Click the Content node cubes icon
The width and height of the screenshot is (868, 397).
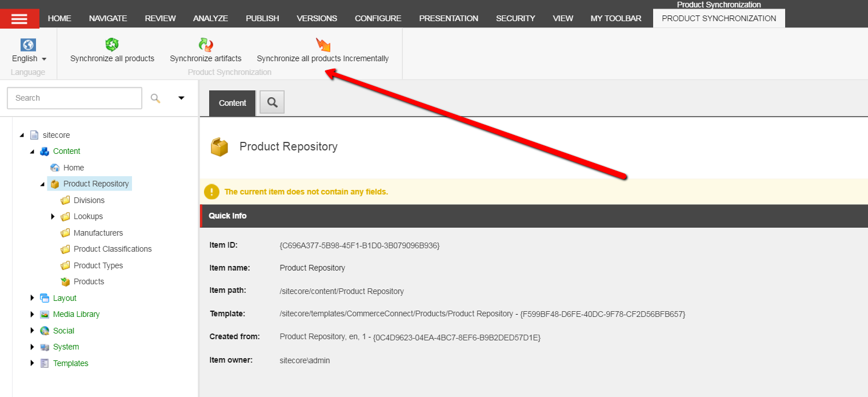click(x=45, y=151)
